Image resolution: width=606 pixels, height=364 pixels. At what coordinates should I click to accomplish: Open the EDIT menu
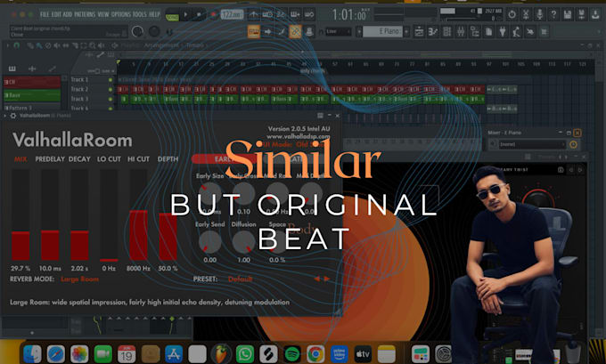click(56, 14)
